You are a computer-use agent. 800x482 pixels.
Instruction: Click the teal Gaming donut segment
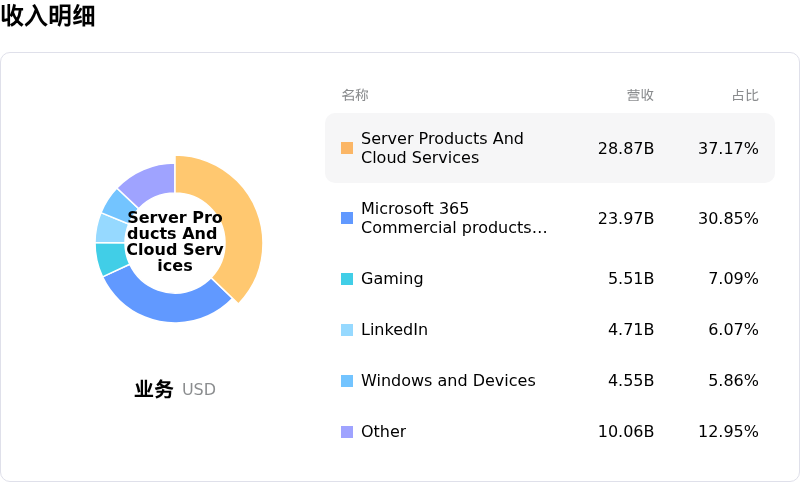[111, 259]
